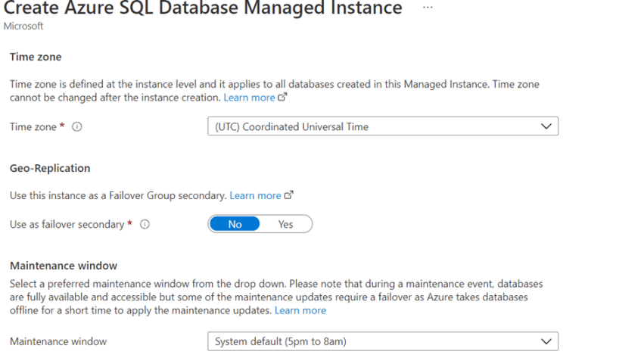Click the Use as failover secondary label
The height and width of the screenshot is (364, 641).
67,224
